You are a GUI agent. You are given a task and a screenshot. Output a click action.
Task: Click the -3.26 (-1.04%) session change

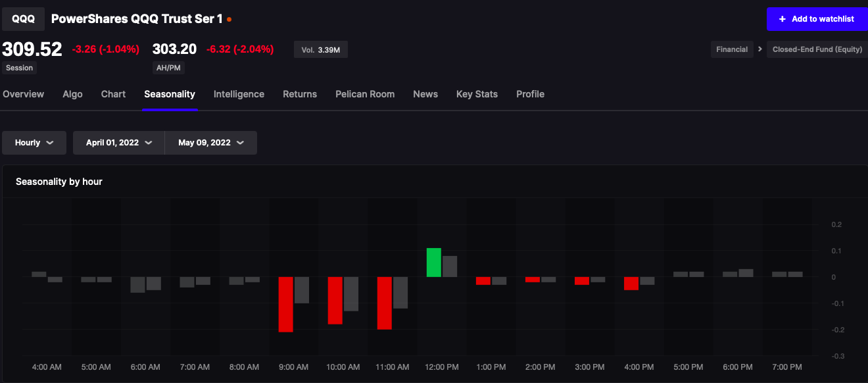click(106, 49)
